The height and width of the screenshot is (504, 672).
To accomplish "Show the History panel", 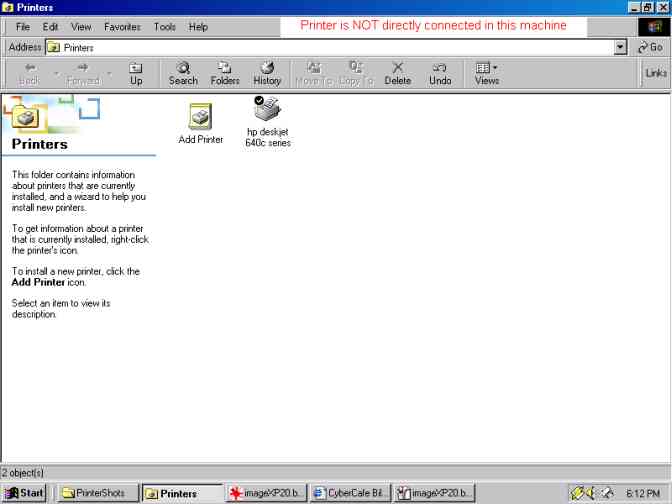I will tap(267, 73).
